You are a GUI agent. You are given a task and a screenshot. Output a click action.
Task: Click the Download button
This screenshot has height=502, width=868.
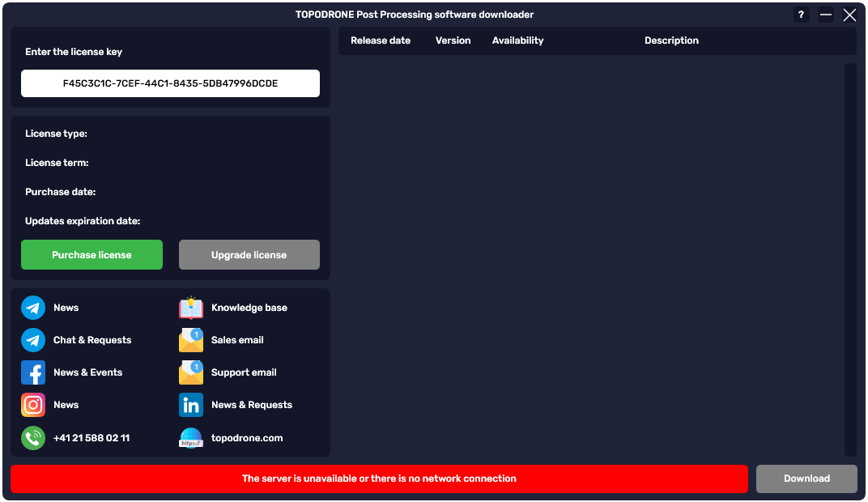806,479
